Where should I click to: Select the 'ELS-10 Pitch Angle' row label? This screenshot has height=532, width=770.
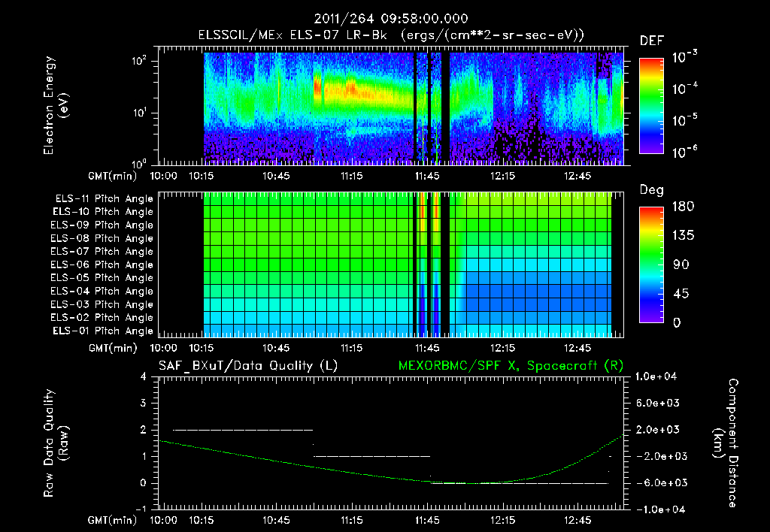click(x=103, y=212)
